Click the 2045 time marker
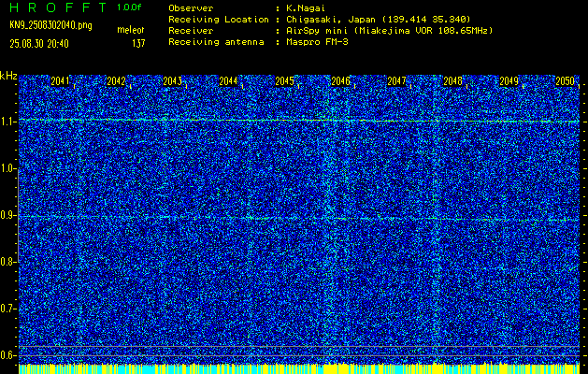This screenshot has width=588, height=374. (284, 81)
